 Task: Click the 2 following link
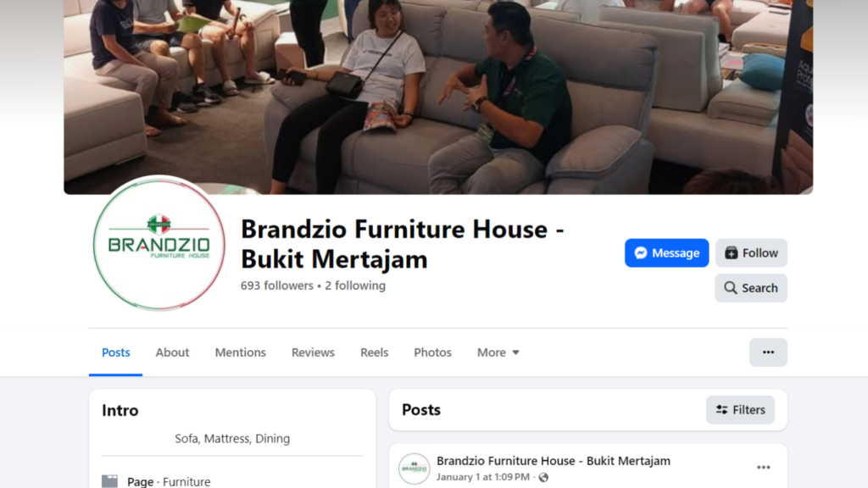(x=355, y=286)
